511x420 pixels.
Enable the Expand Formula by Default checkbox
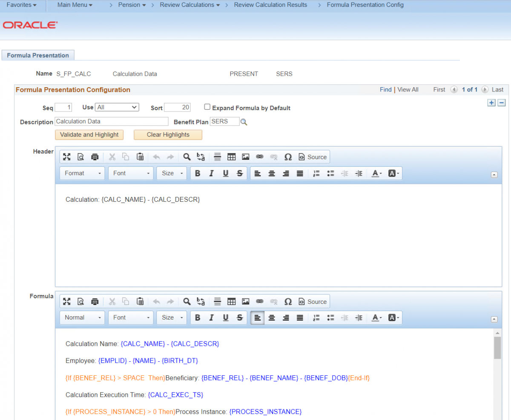(207, 107)
